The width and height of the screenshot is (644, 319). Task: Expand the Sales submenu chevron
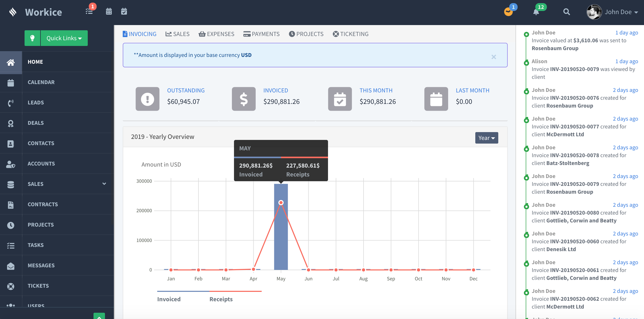point(104,184)
